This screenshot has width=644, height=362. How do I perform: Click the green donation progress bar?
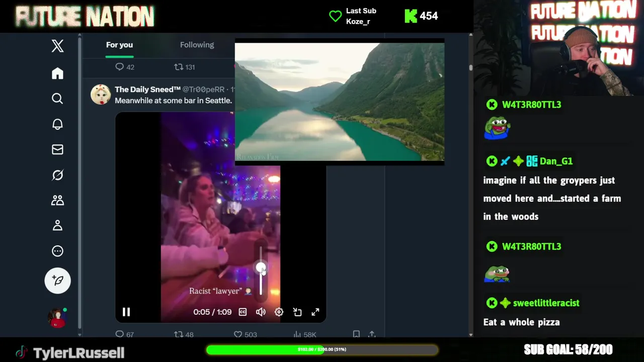click(x=322, y=349)
